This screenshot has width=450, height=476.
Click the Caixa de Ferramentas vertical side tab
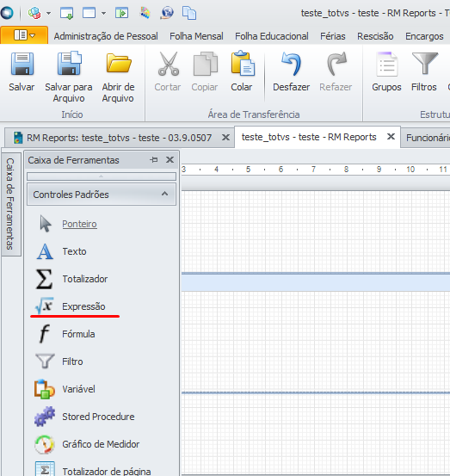pos(10,204)
